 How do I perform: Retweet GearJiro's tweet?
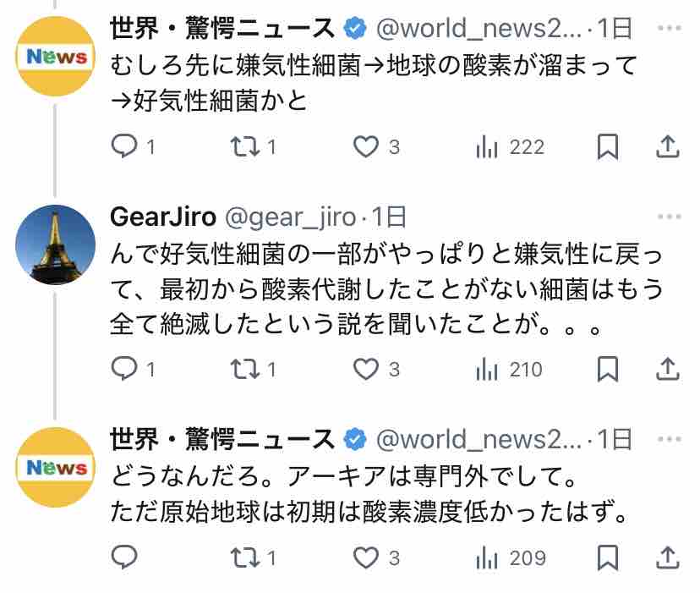(253, 369)
